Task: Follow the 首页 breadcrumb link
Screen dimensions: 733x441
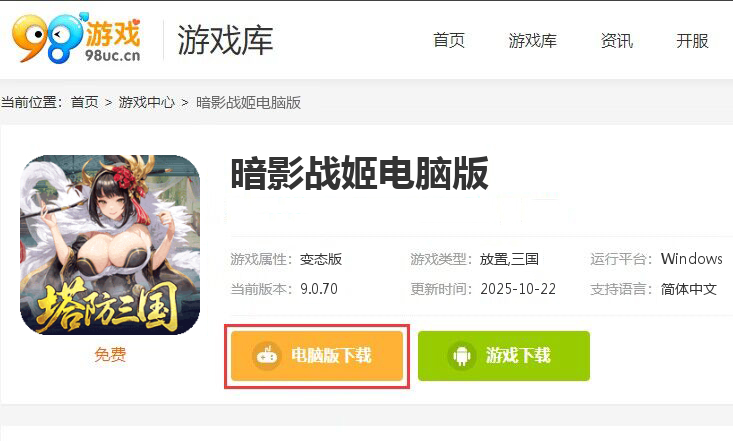Action: coord(85,102)
